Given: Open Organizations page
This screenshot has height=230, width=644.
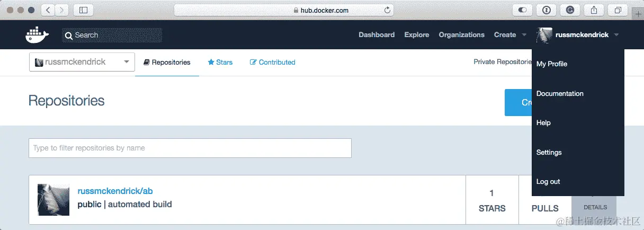Looking at the screenshot, I should point(461,35).
